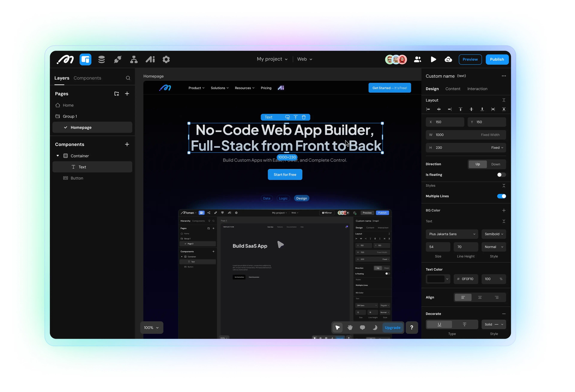Open the Plus Jakarta Sans font dropdown
Image resolution: width=575 pixels, height=392 pixels.
point(451,234)
